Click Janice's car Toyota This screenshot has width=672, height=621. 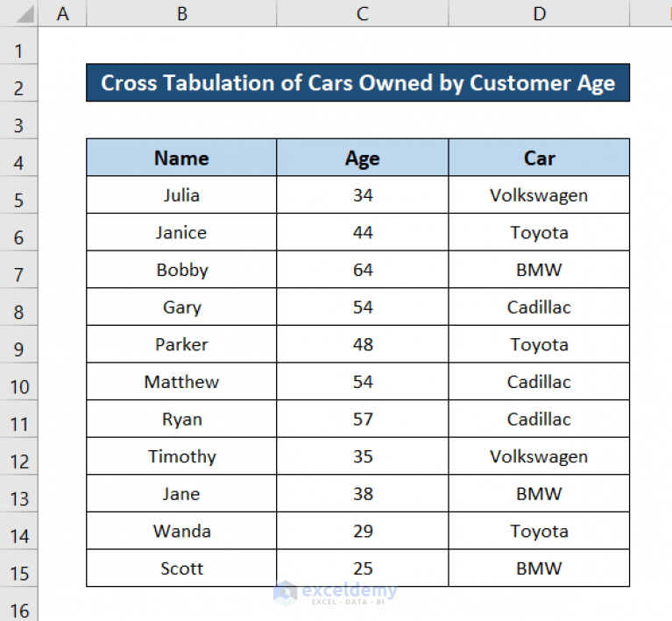click(539, 232)
